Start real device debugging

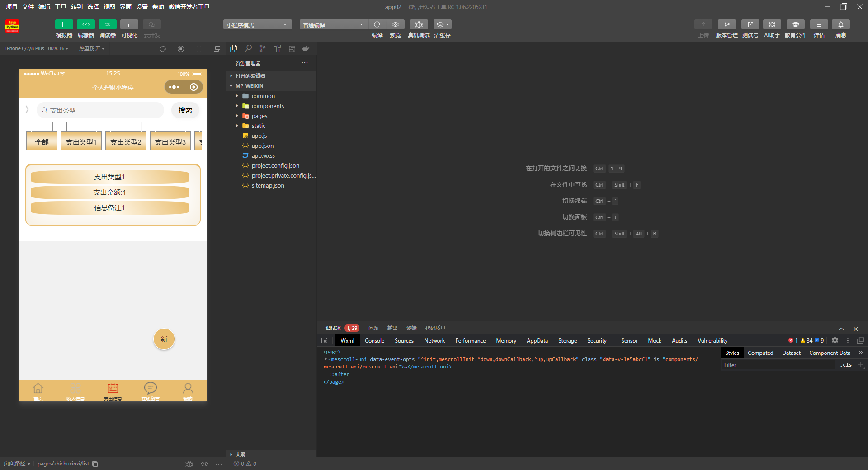click(x=419, y=24)
